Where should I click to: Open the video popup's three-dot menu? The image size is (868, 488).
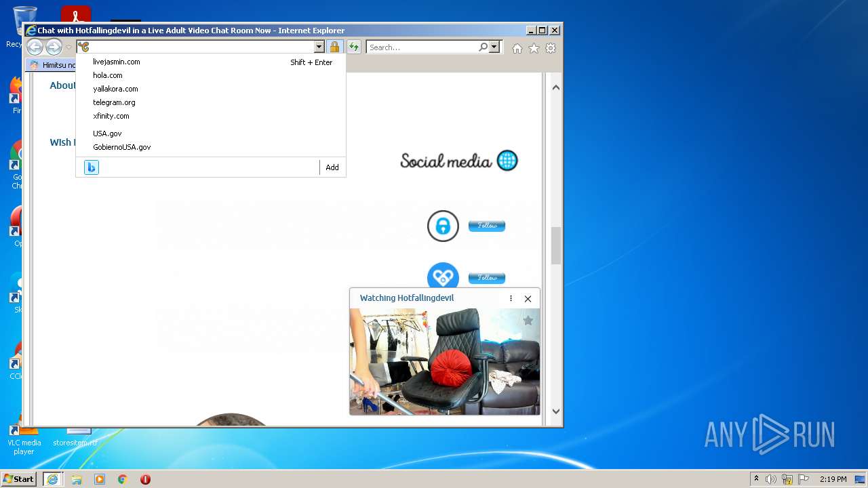(511, 298)
